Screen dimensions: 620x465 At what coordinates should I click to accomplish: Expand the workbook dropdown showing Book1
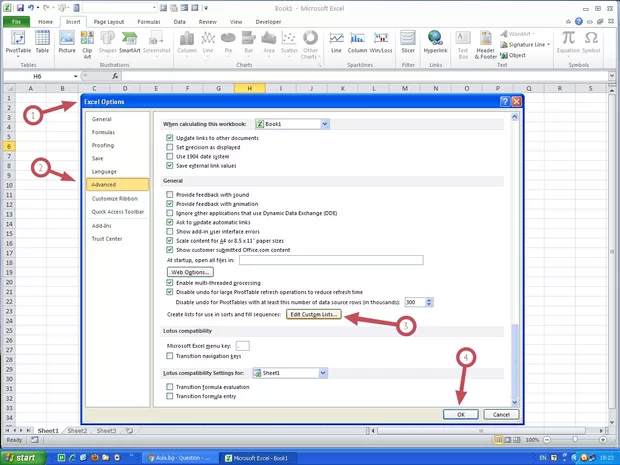click(324, 124)
